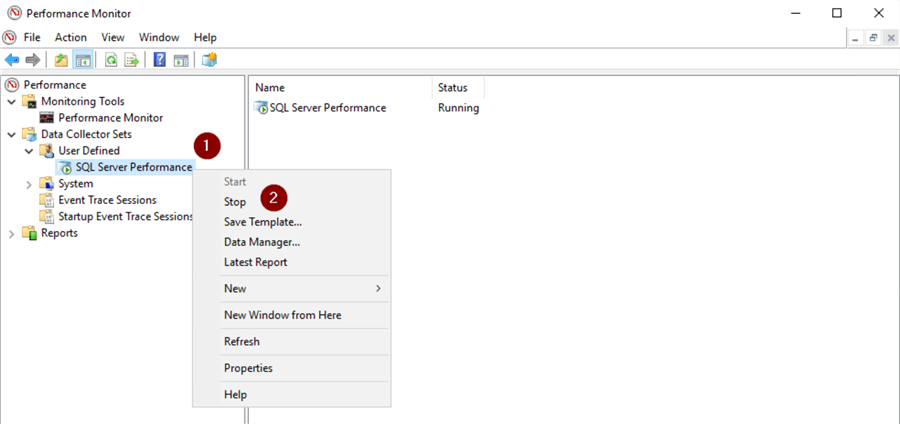The image size is (900, 424).
Task: Minimize the inner MDI console window
Action: (856, 38)
